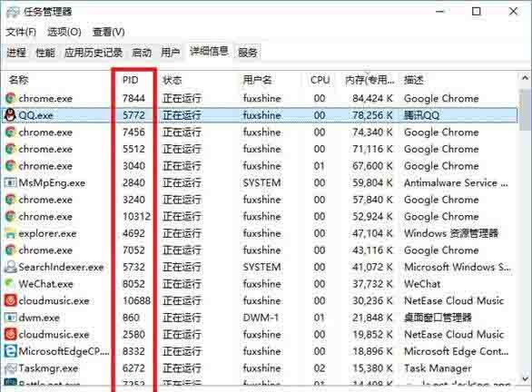Click the dwm.exe process icon
532x392 pixels.
11,318
